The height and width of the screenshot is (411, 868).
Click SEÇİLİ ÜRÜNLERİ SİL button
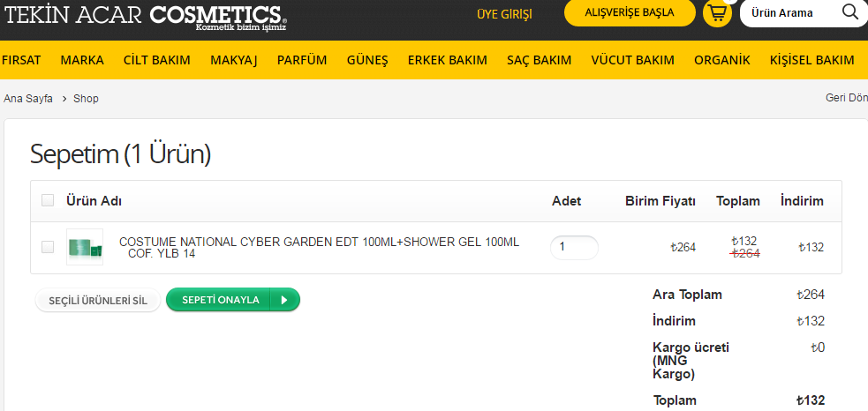98,301
